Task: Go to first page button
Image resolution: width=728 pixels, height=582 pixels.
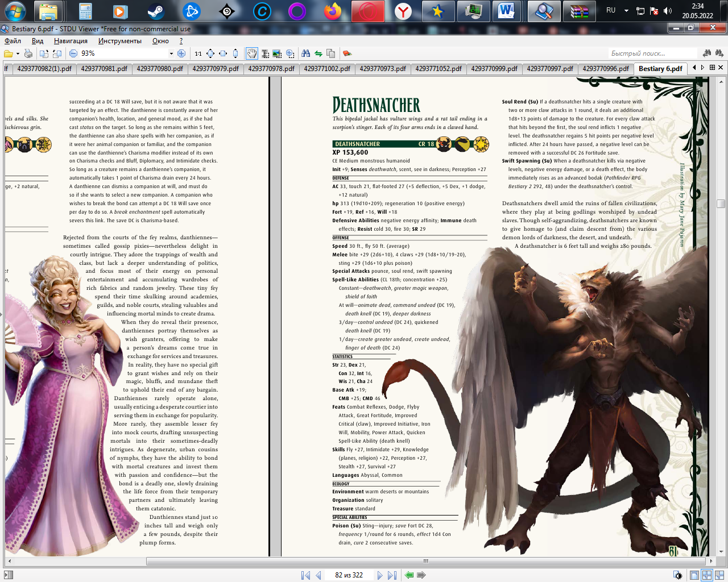Action: tap(306, 575)
